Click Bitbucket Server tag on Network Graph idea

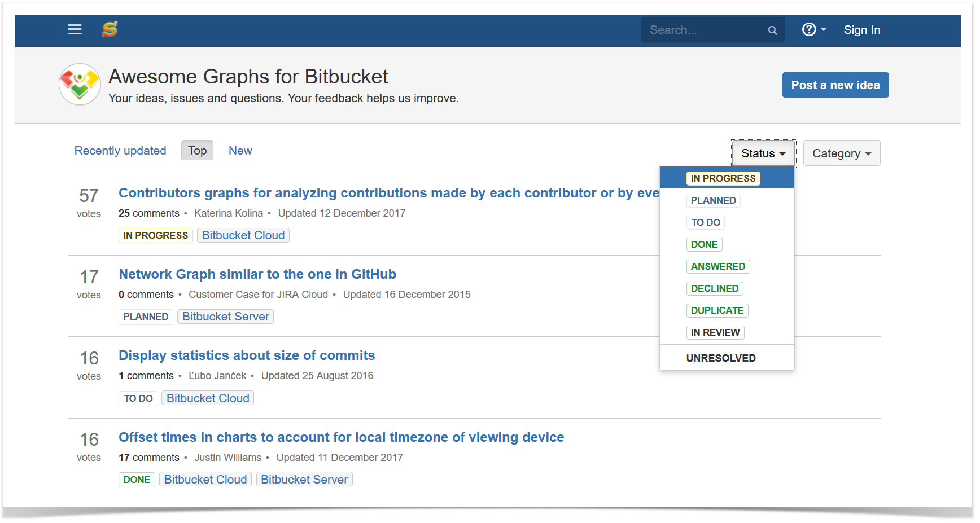pos(225,317)
